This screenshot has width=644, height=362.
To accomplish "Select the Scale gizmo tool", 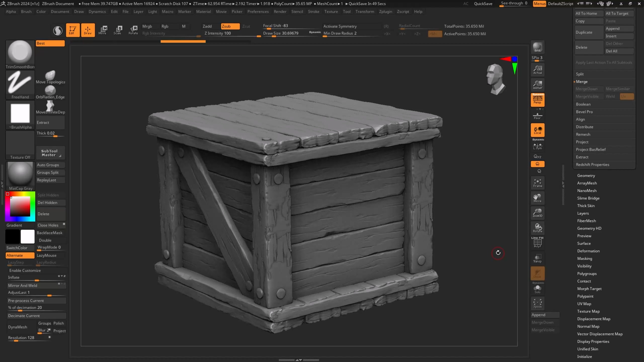I will (117, 30).
